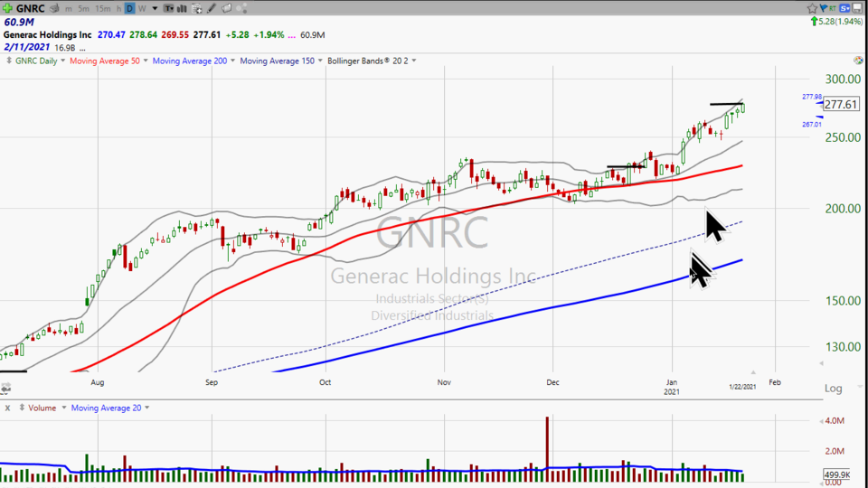
Task: Click the GNRC Daily plot label
Action: point(36,61)
